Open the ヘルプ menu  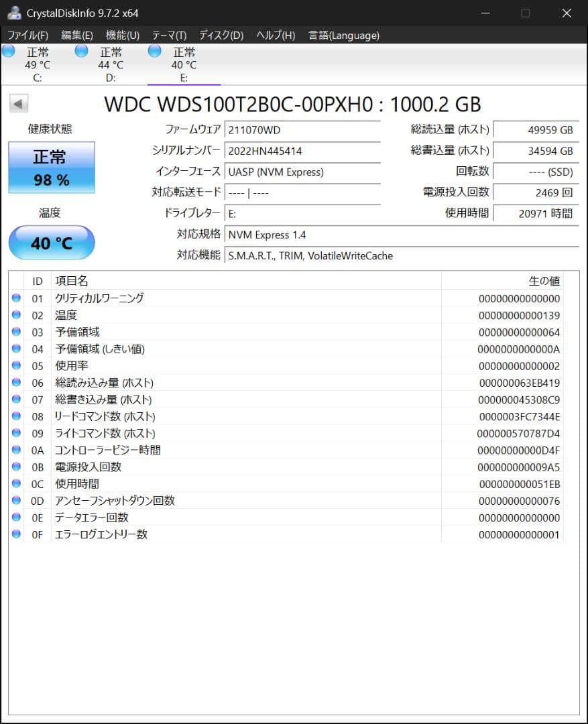point(275,35)
